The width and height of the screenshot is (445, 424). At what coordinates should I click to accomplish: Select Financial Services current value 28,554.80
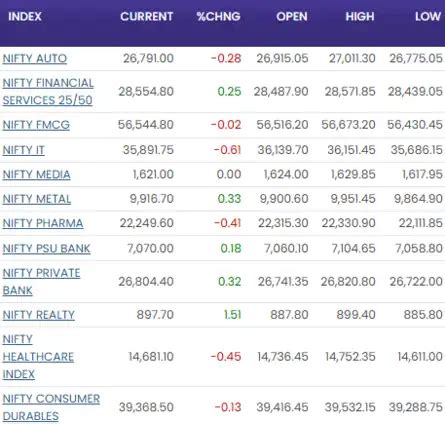point(146,91)
